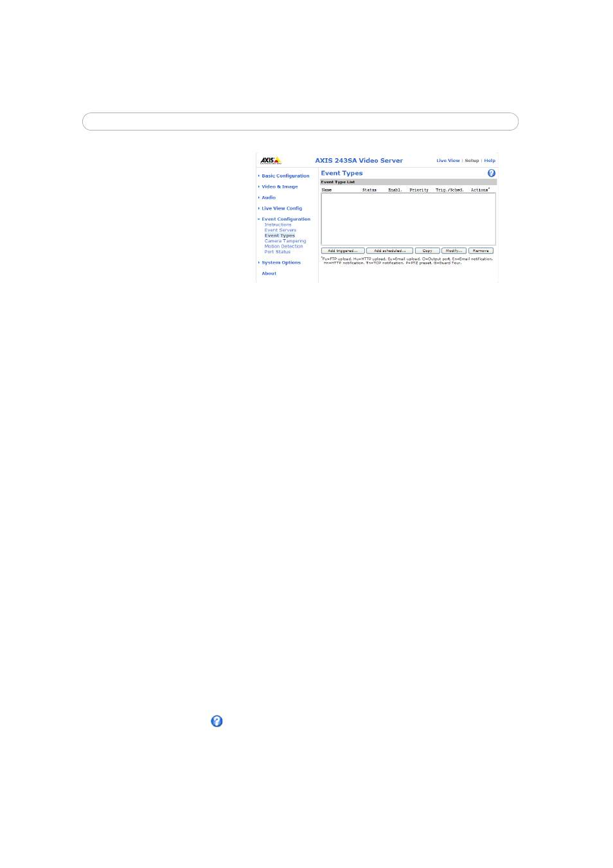
Task: Click the Trig./Sched. column header
Action: pyautogui.click(x=449, y=190)
